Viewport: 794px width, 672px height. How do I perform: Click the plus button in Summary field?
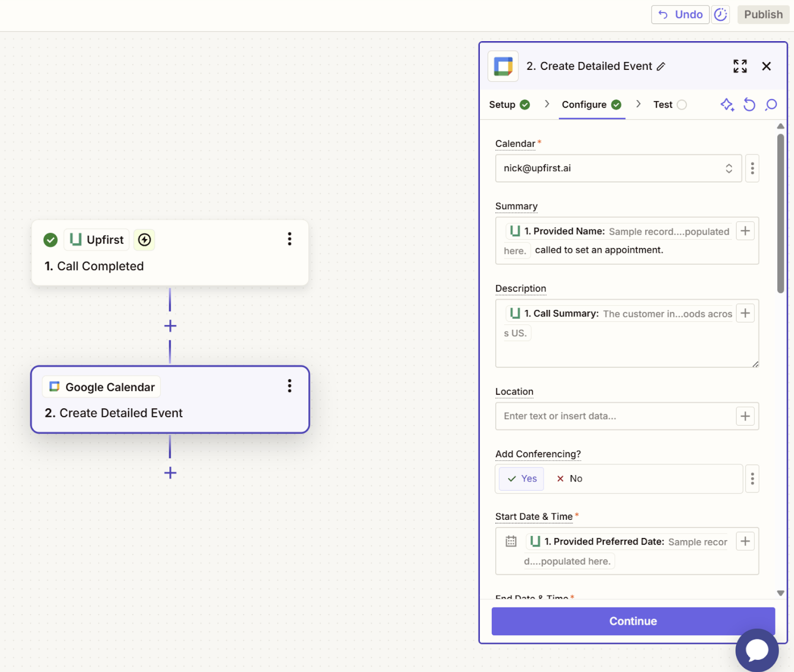tap(745, 231)
